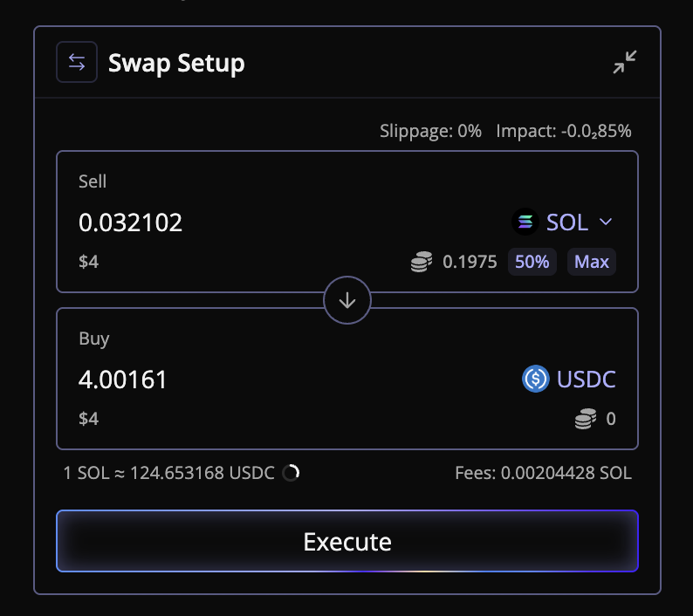Collapse the Swap Setup panel
Image resolution: width=693 pixels, height=616 pixels.
[x=624, y=62]
